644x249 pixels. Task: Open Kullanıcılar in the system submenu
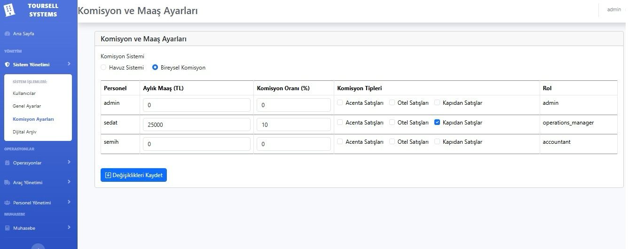[x=24, y=93]
